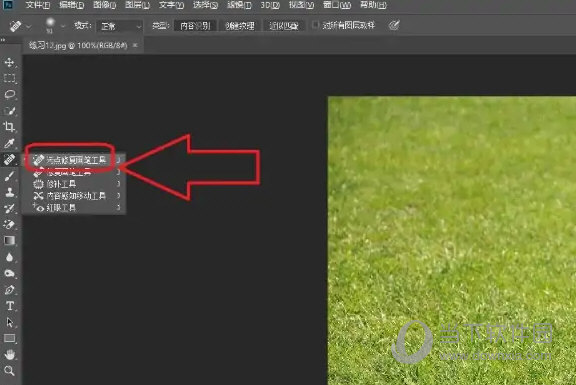
Task: Open the 窗口(W) menu
Action: point(337,5)
